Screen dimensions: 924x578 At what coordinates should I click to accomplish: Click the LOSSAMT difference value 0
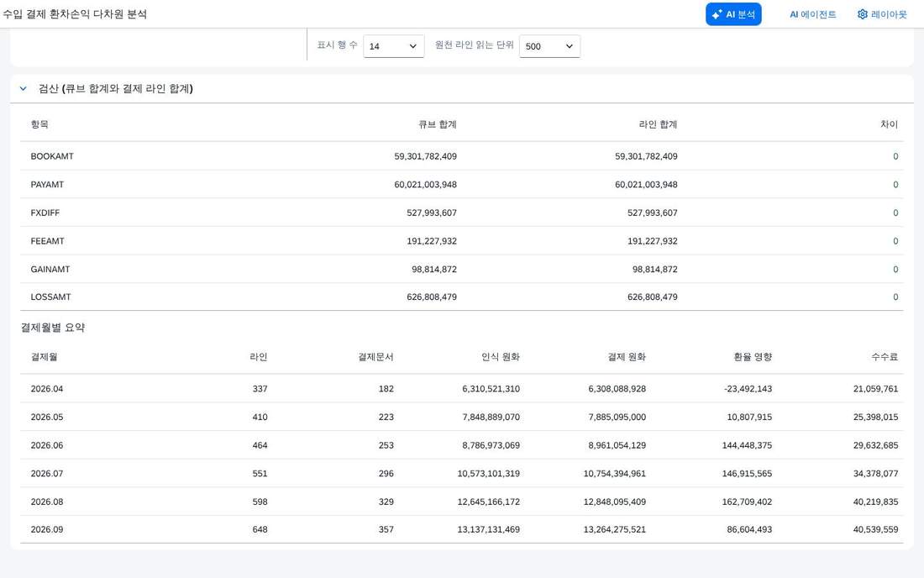895,297
